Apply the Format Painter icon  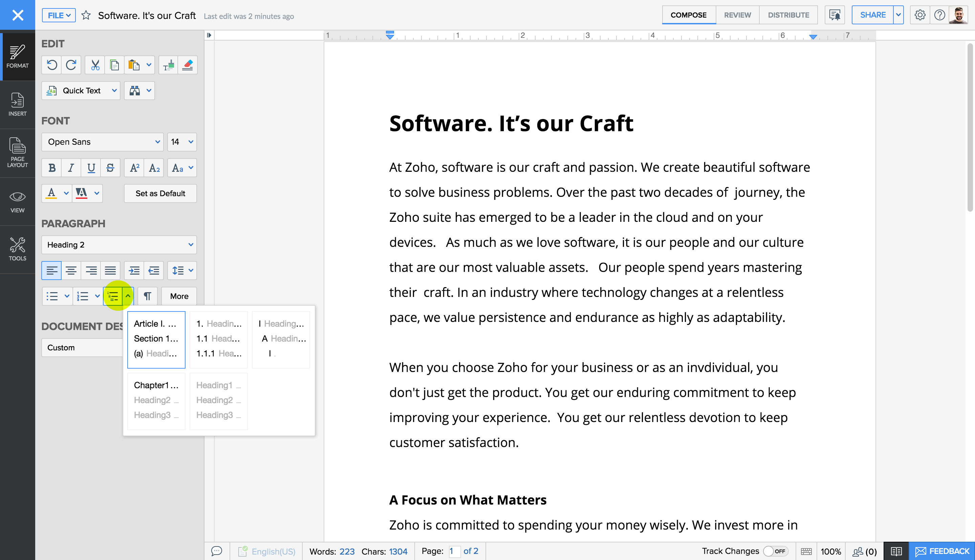(x=168, y=65)
